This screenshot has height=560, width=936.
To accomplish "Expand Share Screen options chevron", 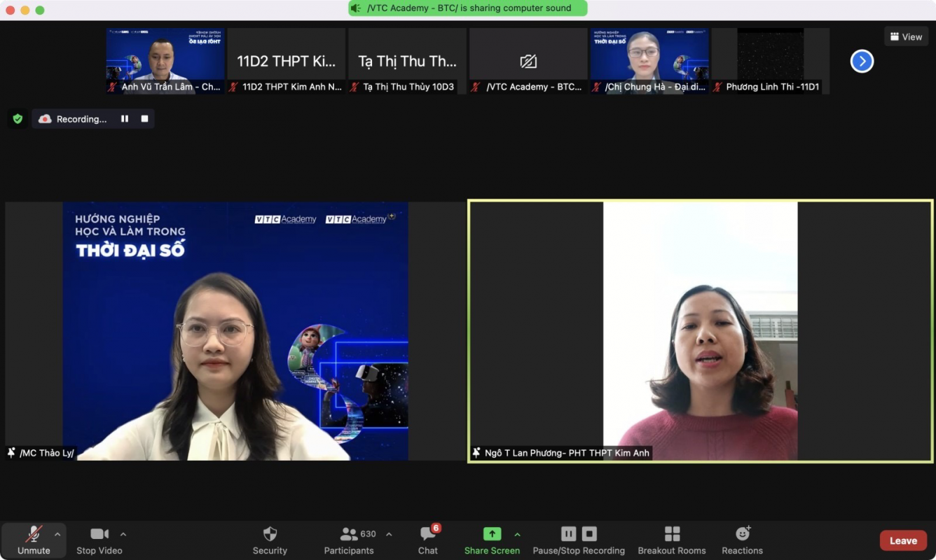I will 517,535.
